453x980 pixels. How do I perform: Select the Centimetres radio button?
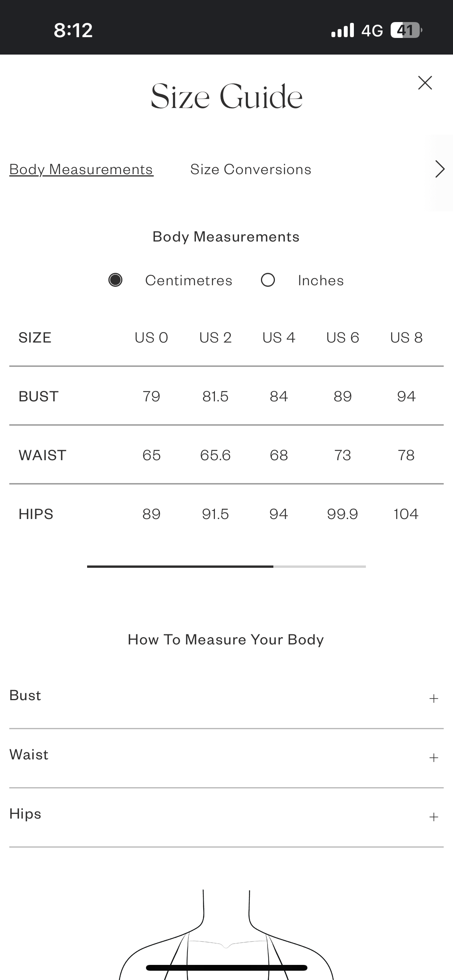[x=115, y=280]
